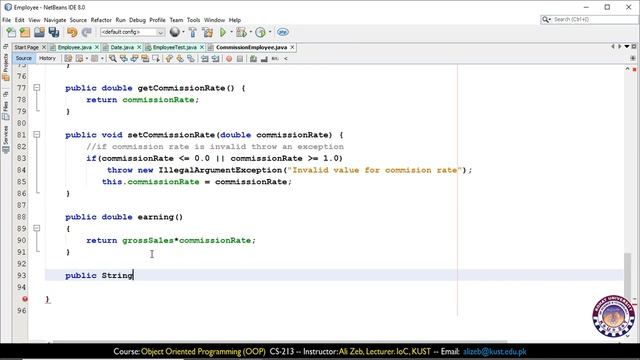Click the Next Bookmark icon
Image resolution: width=640 pixels, height=360 pixels.
(x=180, y=59)
